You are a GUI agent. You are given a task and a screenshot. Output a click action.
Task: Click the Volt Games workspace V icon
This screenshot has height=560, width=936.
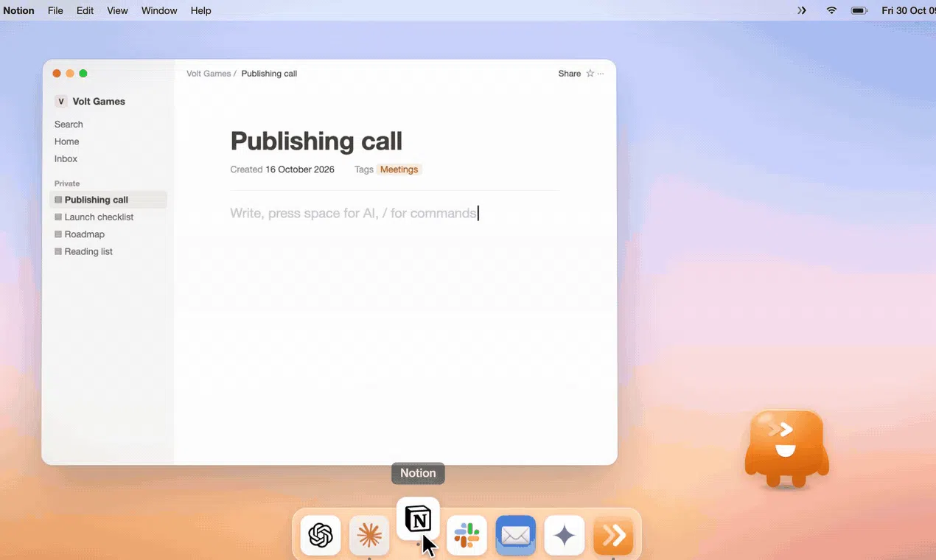pyautogui.click(x=60, y=102)
